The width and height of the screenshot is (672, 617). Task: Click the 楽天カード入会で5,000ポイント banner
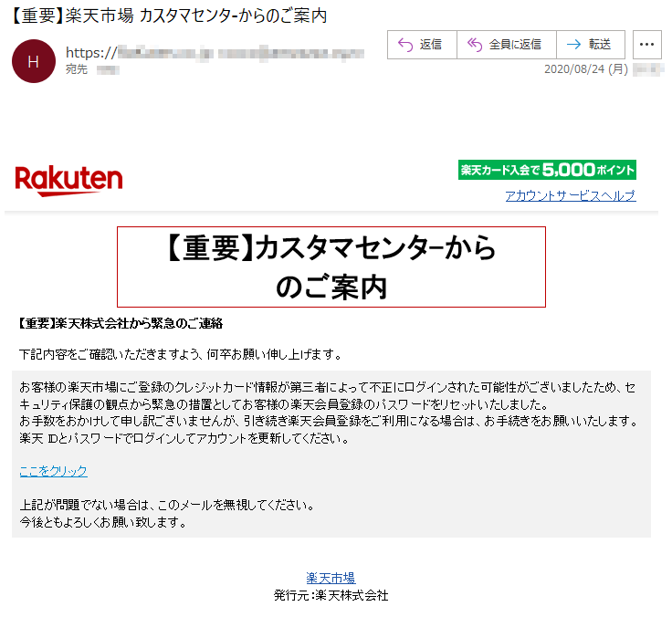point(547,170)
